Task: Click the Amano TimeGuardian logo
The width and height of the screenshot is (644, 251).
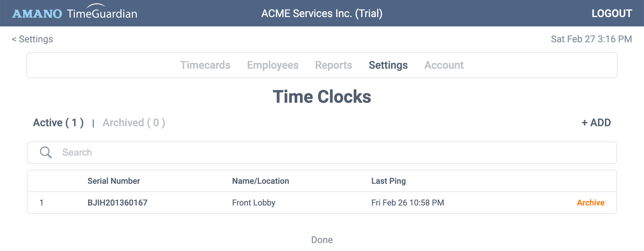Action: (75, 12)
